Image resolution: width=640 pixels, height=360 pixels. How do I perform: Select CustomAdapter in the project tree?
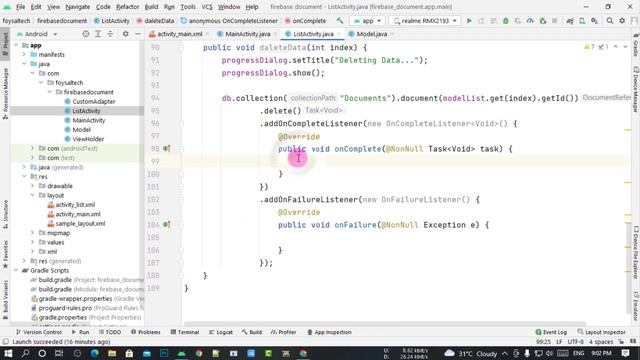click(x=94, y=102)
